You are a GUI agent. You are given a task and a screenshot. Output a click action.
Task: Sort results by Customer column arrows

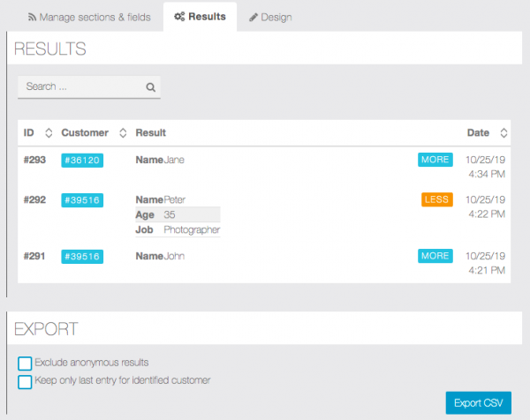coord(123,133)
